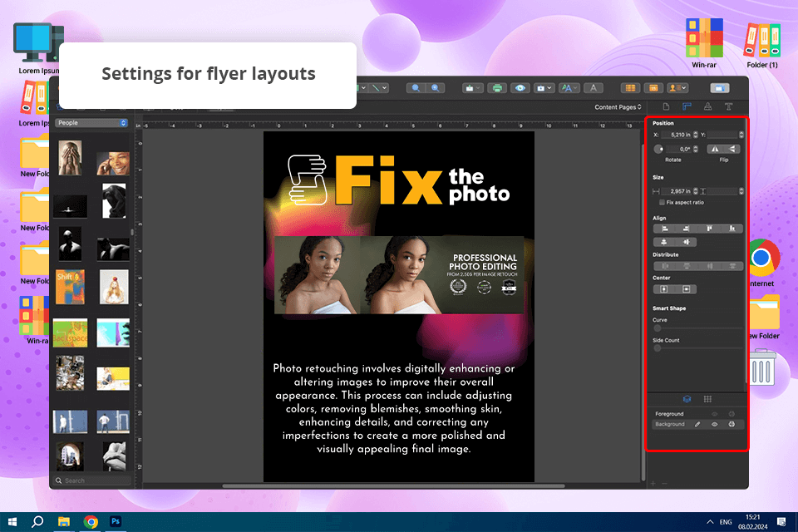798x532 pixels.
Task: Click the orange calendar icon in toolbar
Action: coord(653,88)
